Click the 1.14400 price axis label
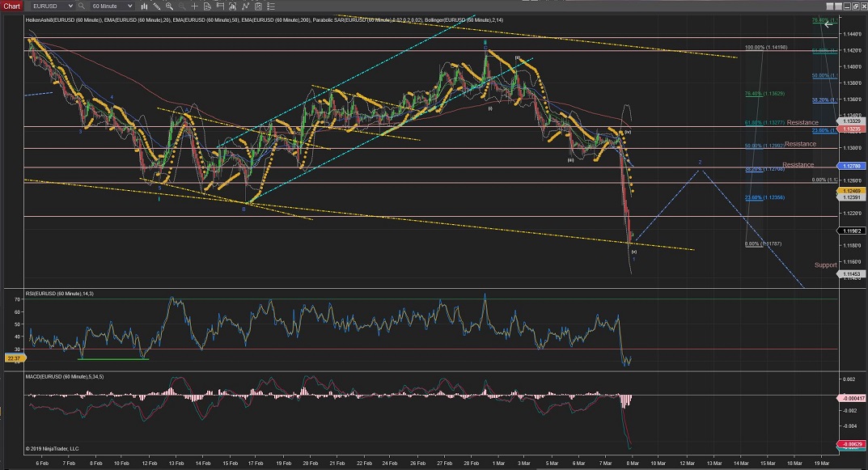Image resolution: width=868 pixels, height=470 pixels. coord(851,34)
